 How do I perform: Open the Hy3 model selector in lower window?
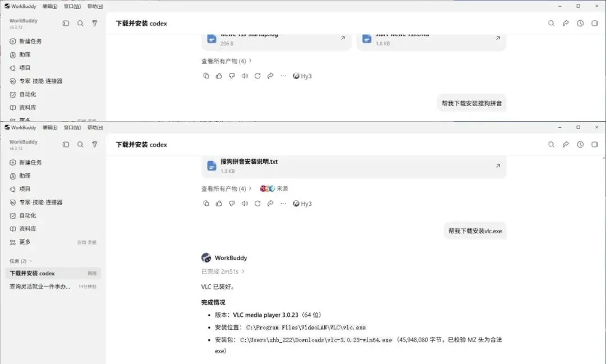click(302, 203)
